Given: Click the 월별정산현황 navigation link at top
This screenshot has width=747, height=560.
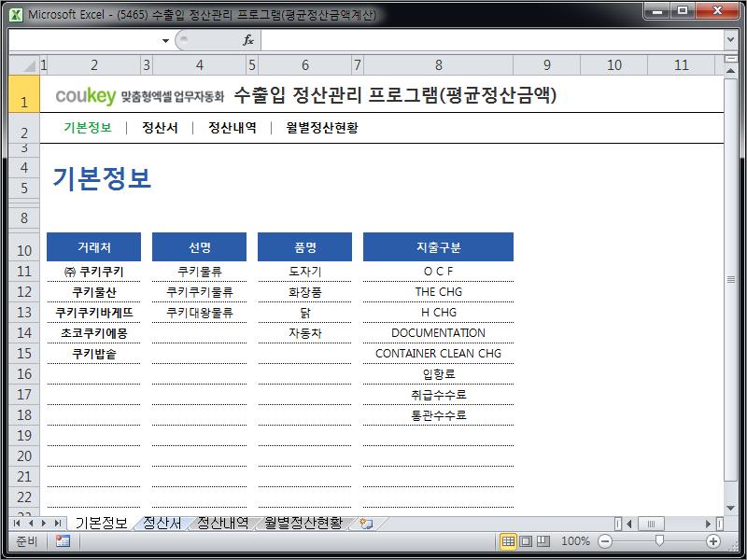Looking at the screenshot, I should 322,128.
